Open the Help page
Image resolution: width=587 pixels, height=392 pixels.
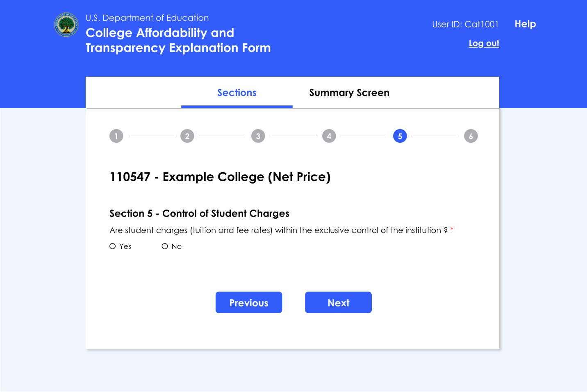coord(525,24)
